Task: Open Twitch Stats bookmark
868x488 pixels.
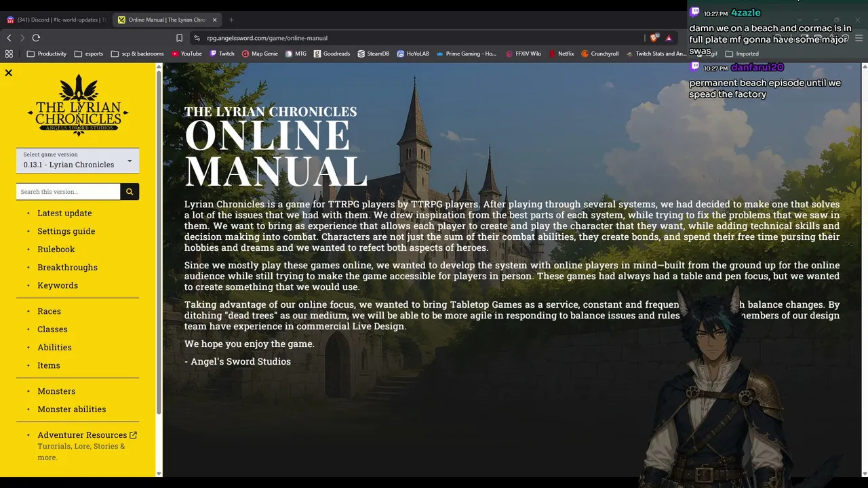Action: 655,54
